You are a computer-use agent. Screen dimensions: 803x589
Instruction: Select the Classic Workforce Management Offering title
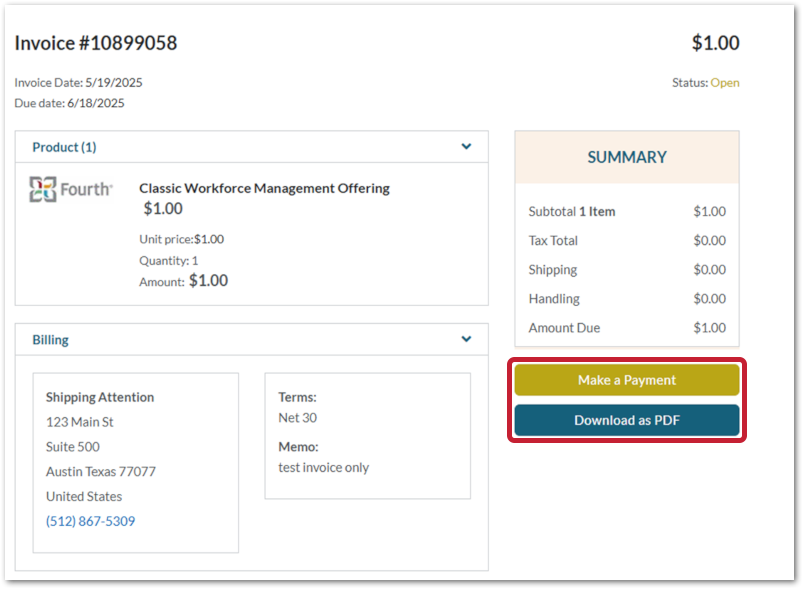pos(264,188)
